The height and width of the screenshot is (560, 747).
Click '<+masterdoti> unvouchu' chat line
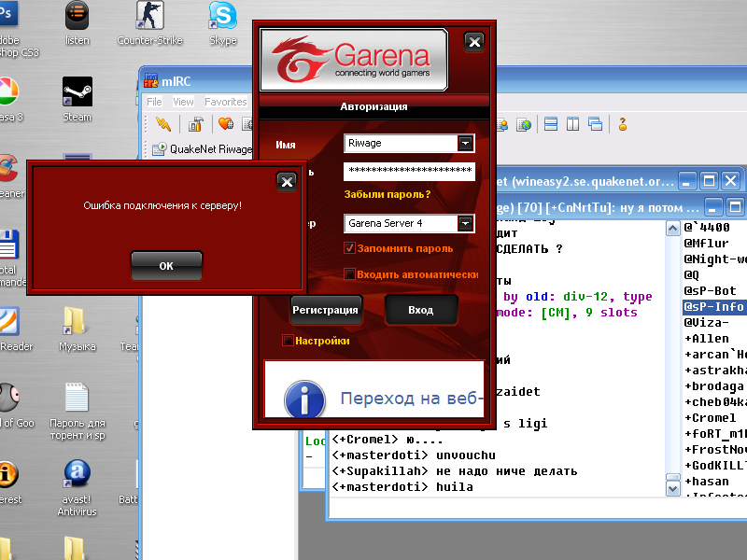[x=414, y=455]
